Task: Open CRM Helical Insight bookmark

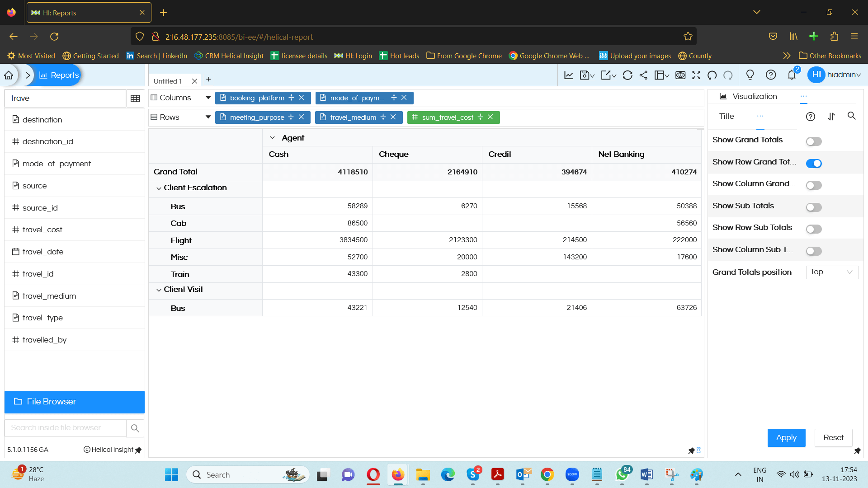Action: click(x=229, y=56)
